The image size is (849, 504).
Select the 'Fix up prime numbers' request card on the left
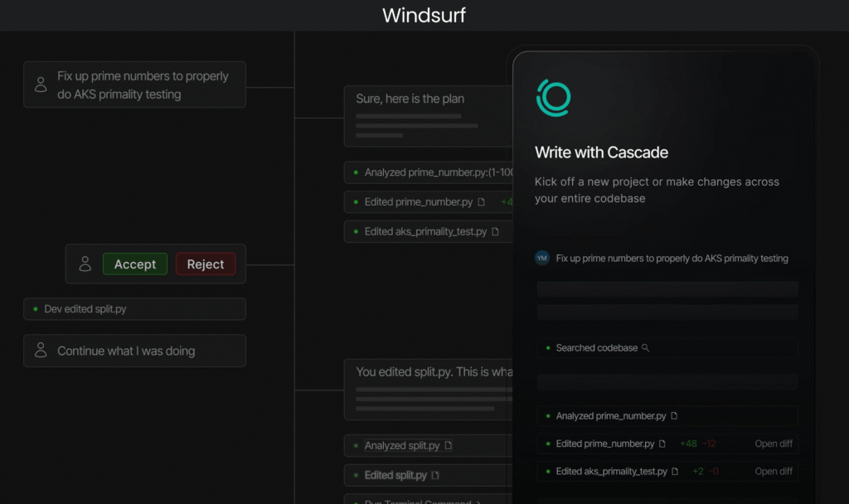coord(135,85)
